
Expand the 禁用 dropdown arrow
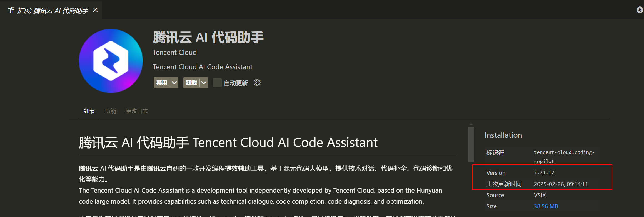pyautogui.click(x=174, y=83)
